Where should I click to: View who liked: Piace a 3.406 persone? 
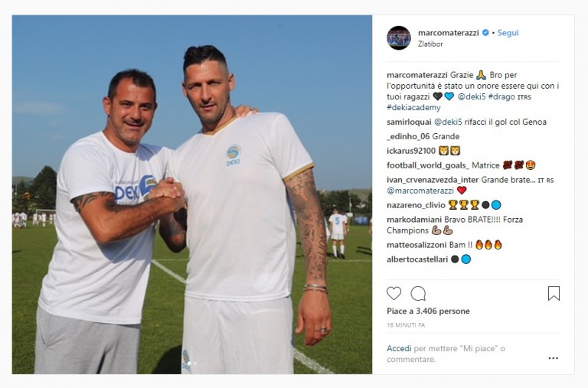[428, 311]
